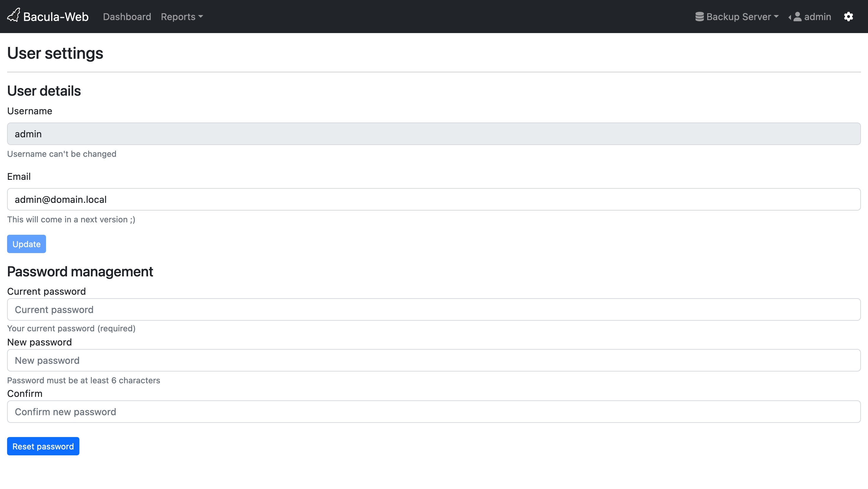Click the 'Confirm' field label
This screenshot has width=868, height=489.
pos(24,394)
